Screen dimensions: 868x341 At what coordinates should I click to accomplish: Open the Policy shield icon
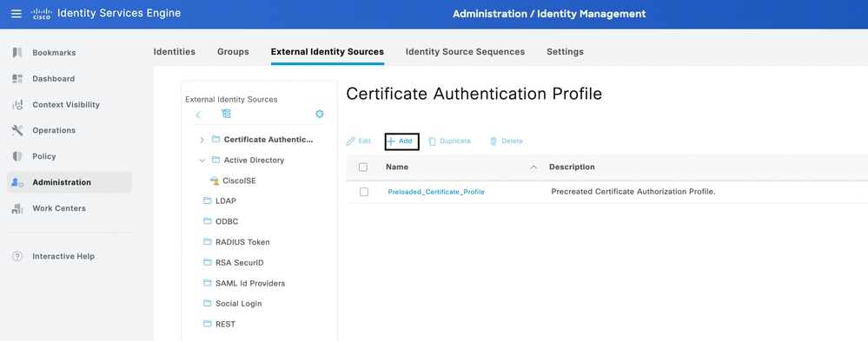coord(17,156)
